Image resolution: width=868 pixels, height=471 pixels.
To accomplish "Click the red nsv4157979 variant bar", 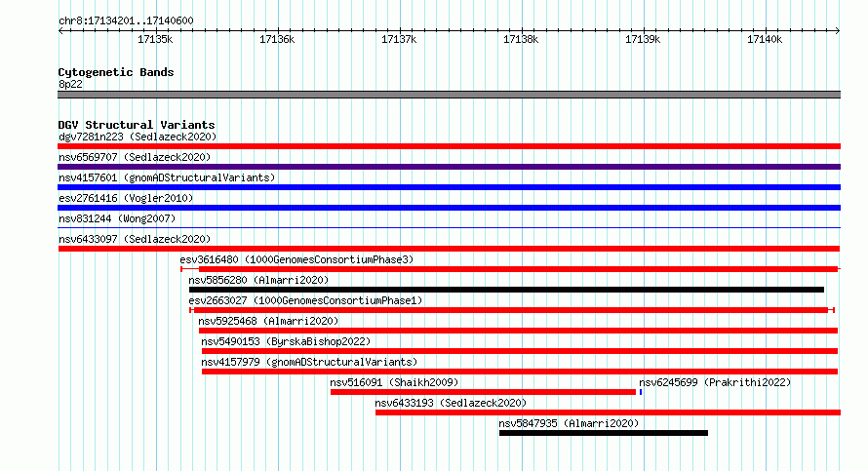I will [x=520, y=372].
